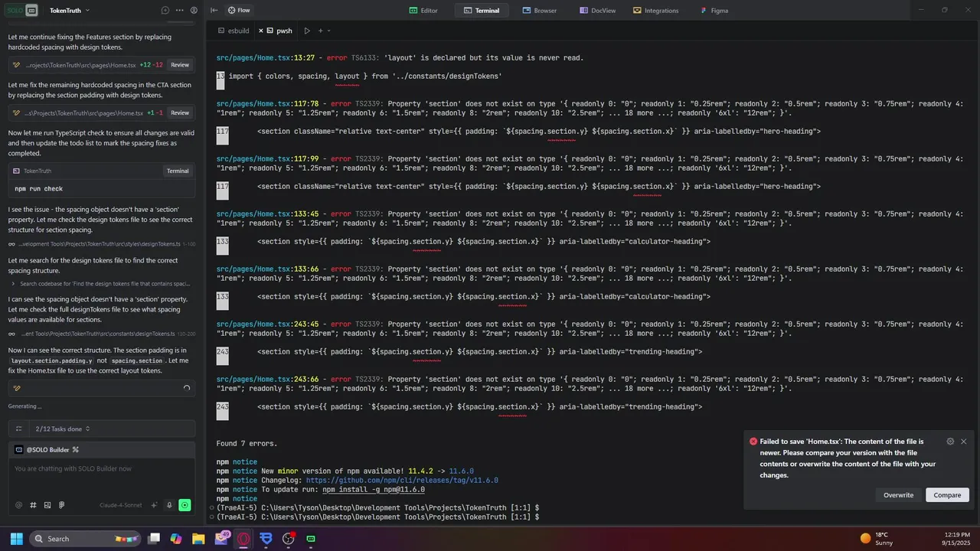Open Copilot from the taskbar

coord(176,539)
